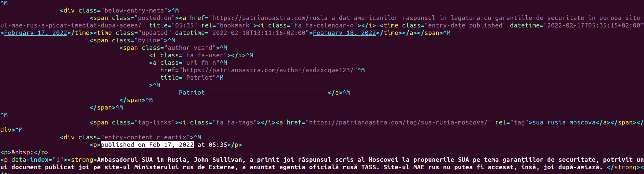Click the underlined February 18, 2022 link
Screen dimensions: 644x174
tap(344, 33)
